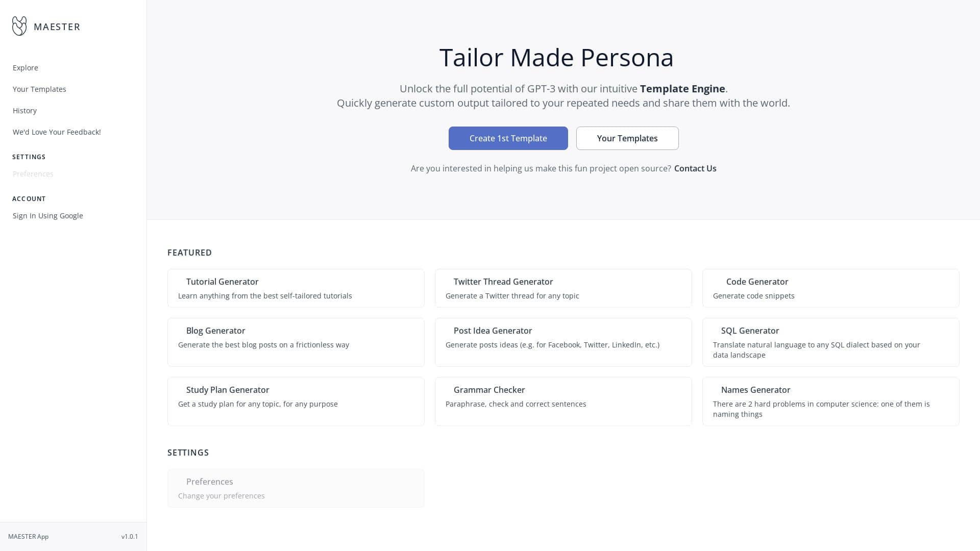980x551 pixels.
Task: Select the Twitter Thread Generator card
Action: click(x=563, y=288)
